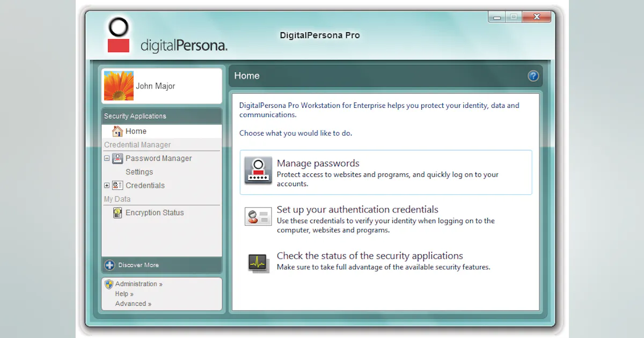This screenshot has height=338, width=644.
Task: Click the Home panel title
Action: (x=247, y=76)
